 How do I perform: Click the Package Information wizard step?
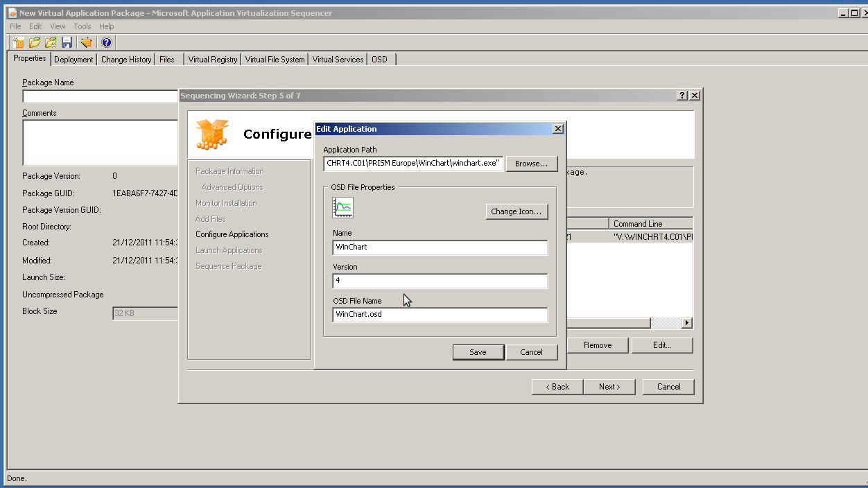[229, 171]
